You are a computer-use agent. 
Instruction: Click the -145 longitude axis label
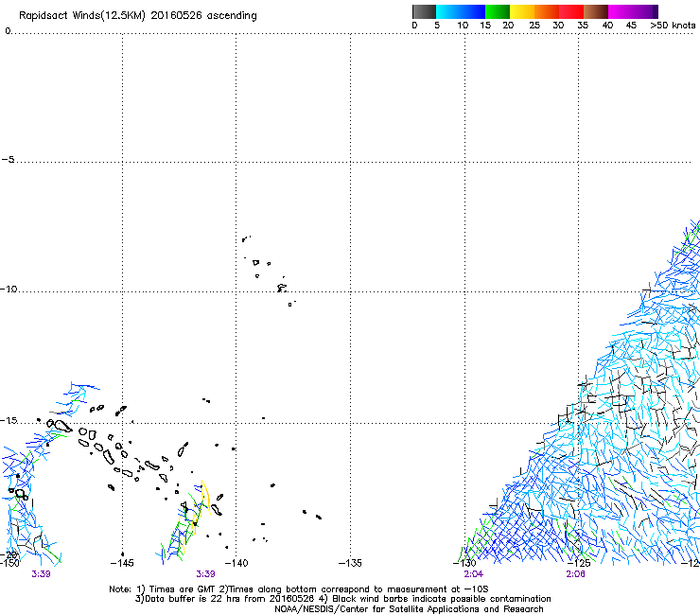(x=122, y=563)
